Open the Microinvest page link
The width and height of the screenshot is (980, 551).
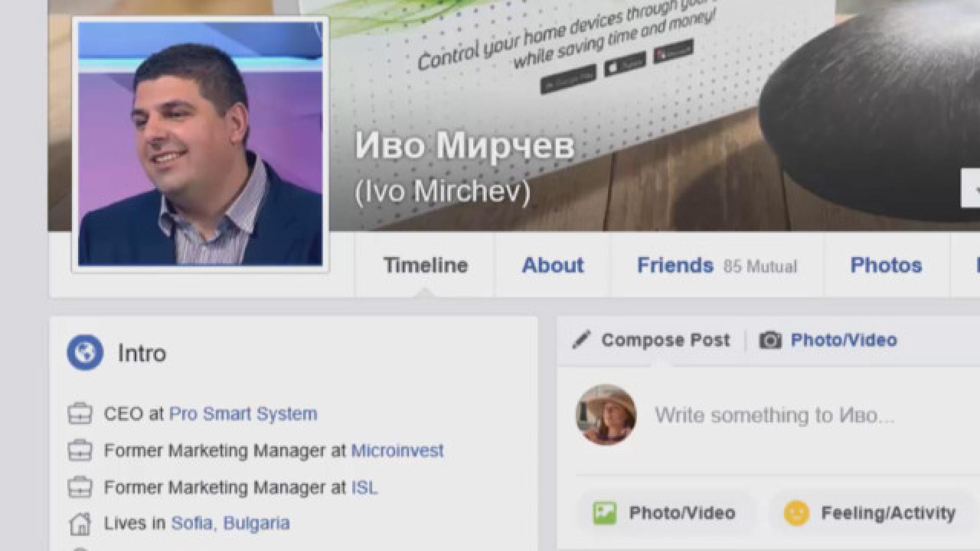[397, 450]
